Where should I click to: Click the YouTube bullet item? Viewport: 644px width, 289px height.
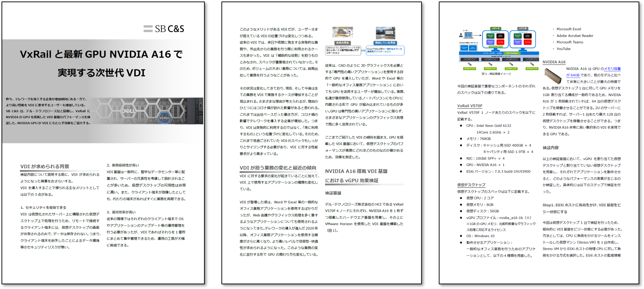click(563, 49)
